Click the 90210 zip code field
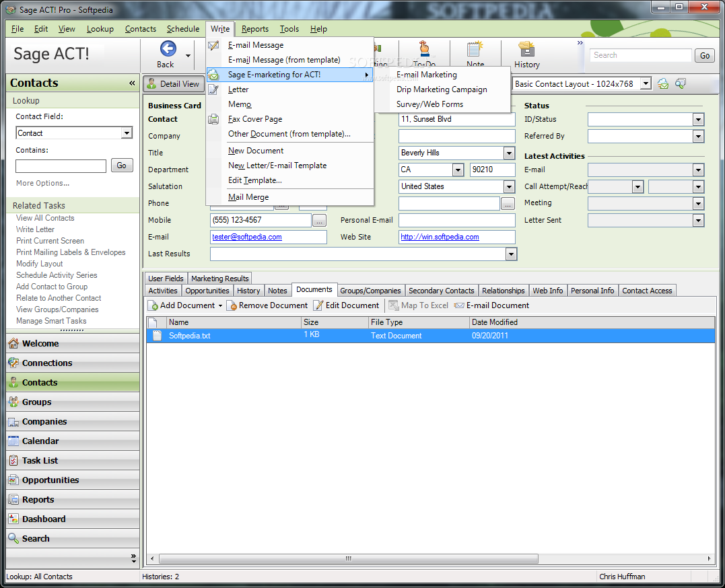 point(493,170)
